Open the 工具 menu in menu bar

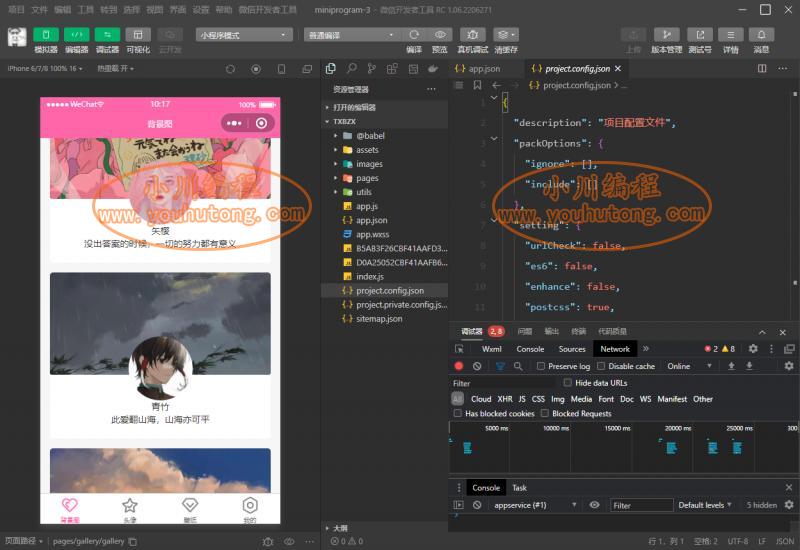(x=86, y=10)
